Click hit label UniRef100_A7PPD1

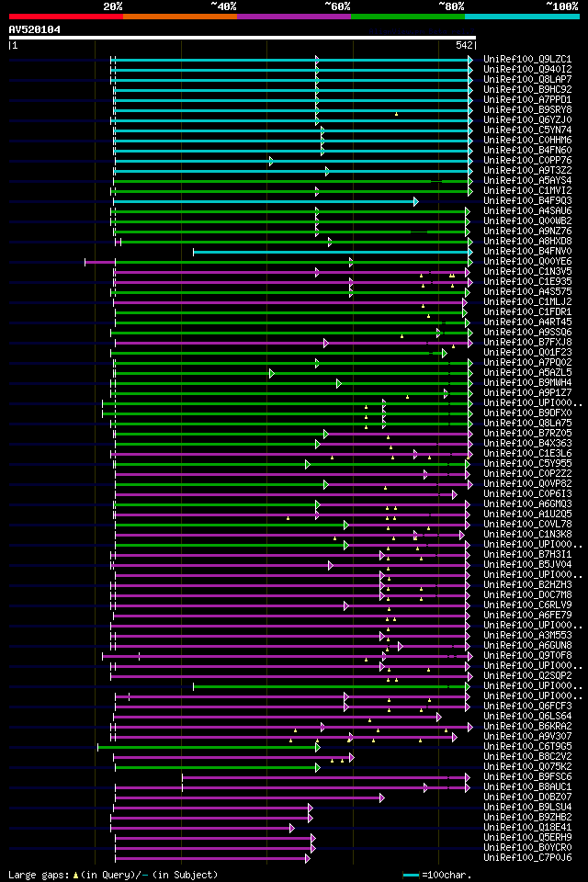[x=527, y=99]
